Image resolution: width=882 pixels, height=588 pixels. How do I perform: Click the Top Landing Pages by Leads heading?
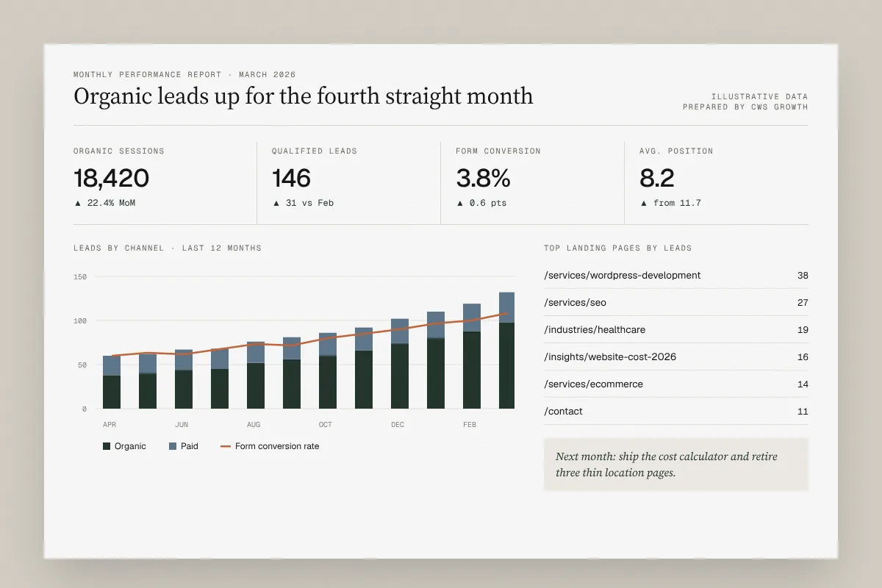[618, 248]
